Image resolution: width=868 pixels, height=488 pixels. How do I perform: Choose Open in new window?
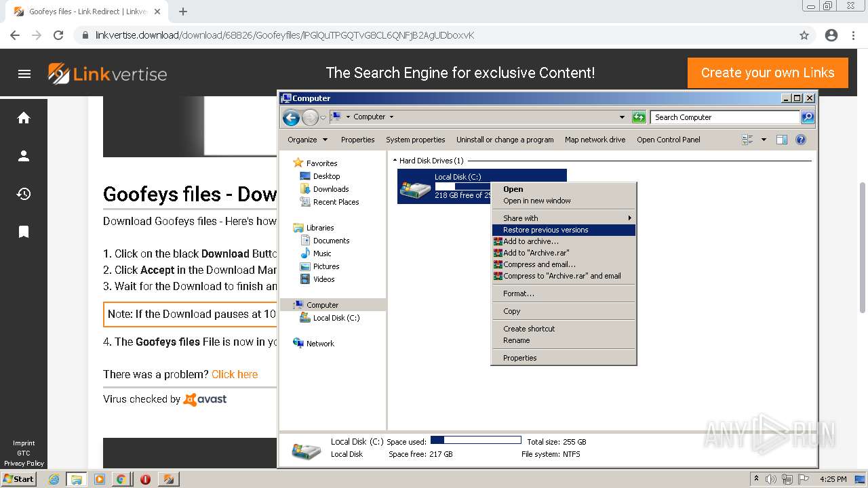[x=564, y=201]
